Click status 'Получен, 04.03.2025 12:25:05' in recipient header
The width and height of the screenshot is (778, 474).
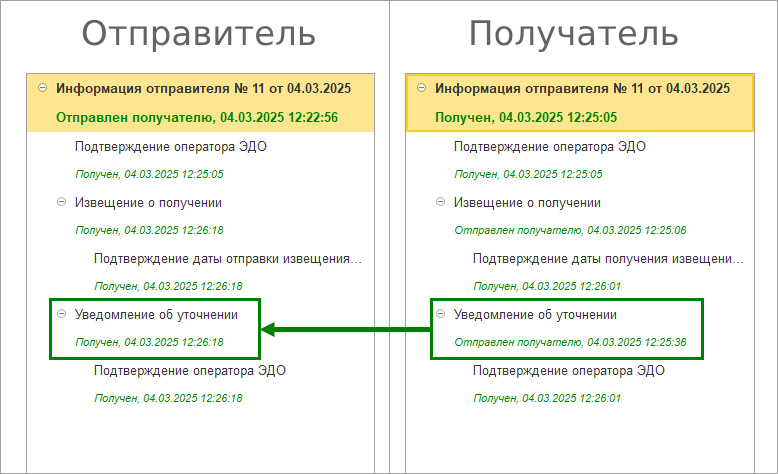coord(526,118)
